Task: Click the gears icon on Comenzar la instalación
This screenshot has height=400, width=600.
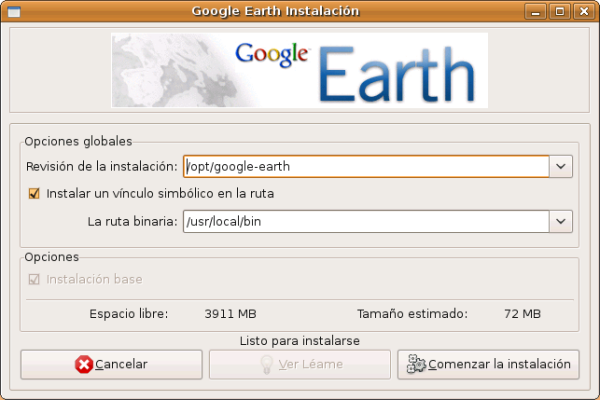Action: pos(416,364)
